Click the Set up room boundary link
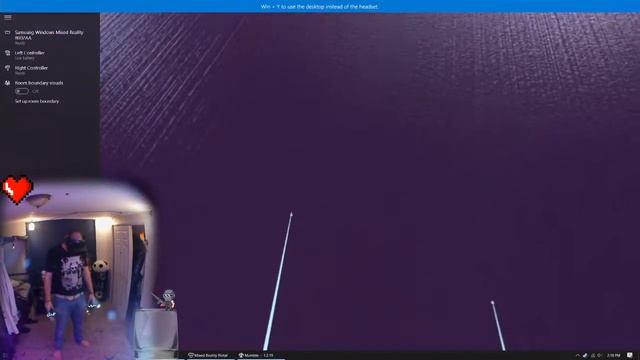Screen dimensions: 640x360 [x=37, y=101]
